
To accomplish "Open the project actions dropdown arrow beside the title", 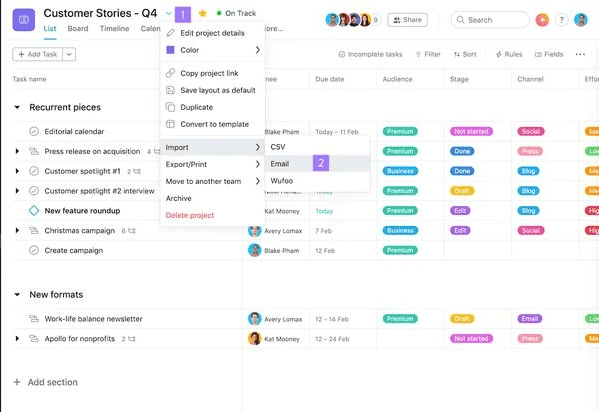I will 168,14.
